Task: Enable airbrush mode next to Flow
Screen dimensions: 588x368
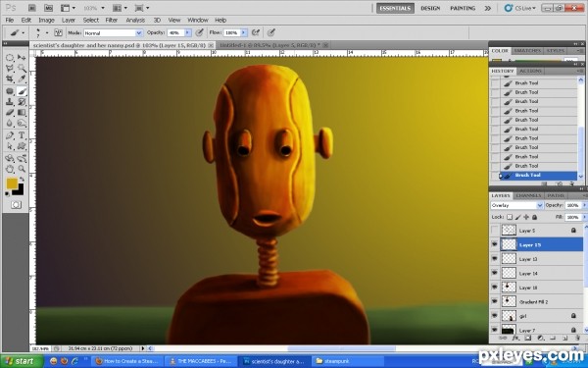Action: coord(256,32)
